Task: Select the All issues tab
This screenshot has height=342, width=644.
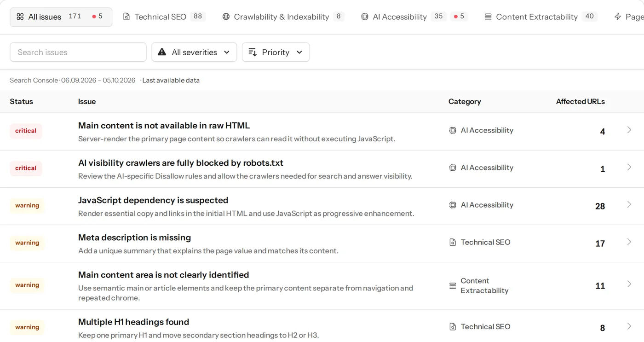Action: tap(61, 17)
